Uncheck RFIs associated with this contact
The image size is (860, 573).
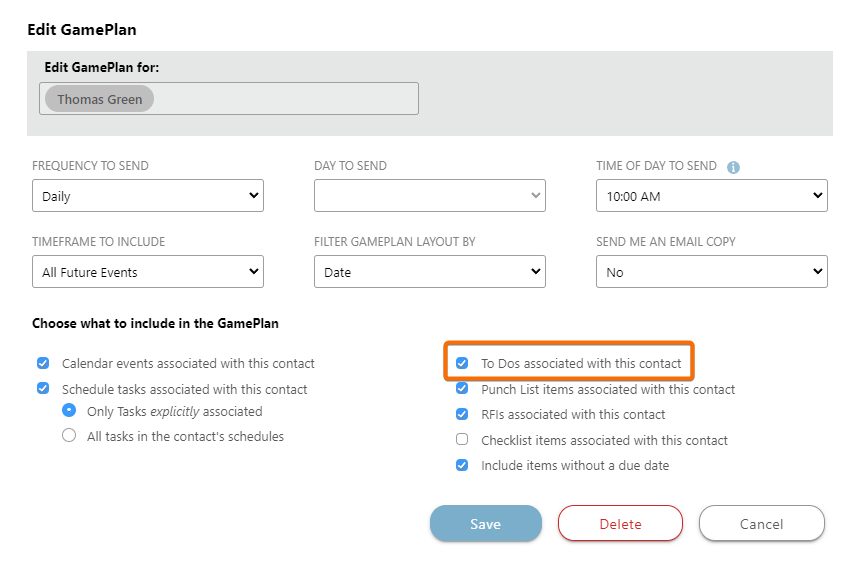[462, 414]
